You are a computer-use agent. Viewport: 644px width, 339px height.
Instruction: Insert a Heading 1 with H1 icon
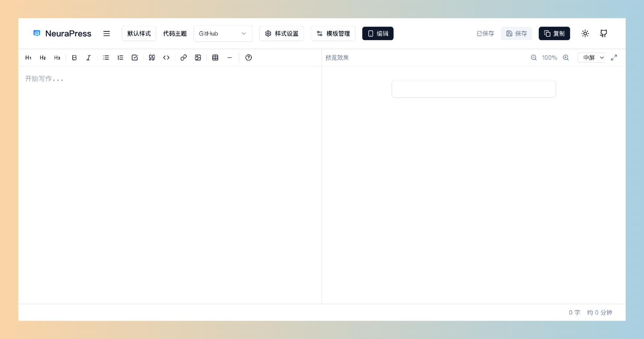point(28,58)
